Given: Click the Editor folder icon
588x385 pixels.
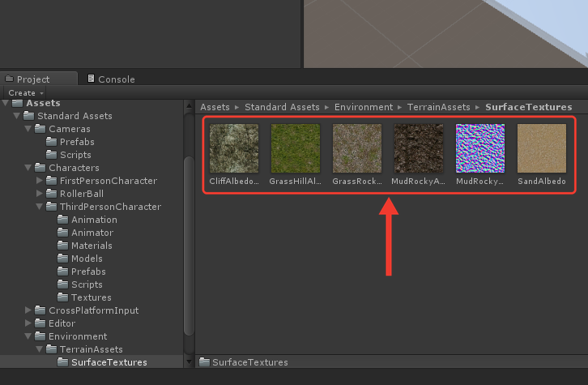Looking at the screenshot, I should coord(40,323).
